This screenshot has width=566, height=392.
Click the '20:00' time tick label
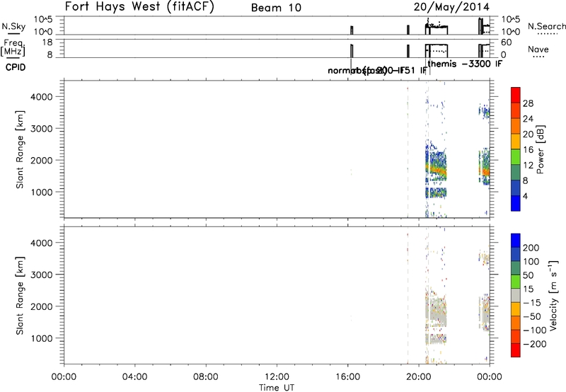pyautogui.click(x=419, y=377)
